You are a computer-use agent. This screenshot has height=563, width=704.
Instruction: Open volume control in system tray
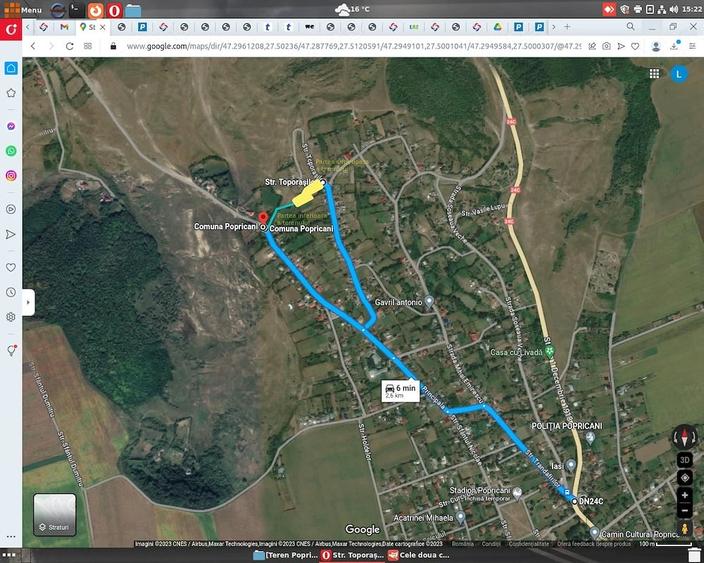click(674, 9)
